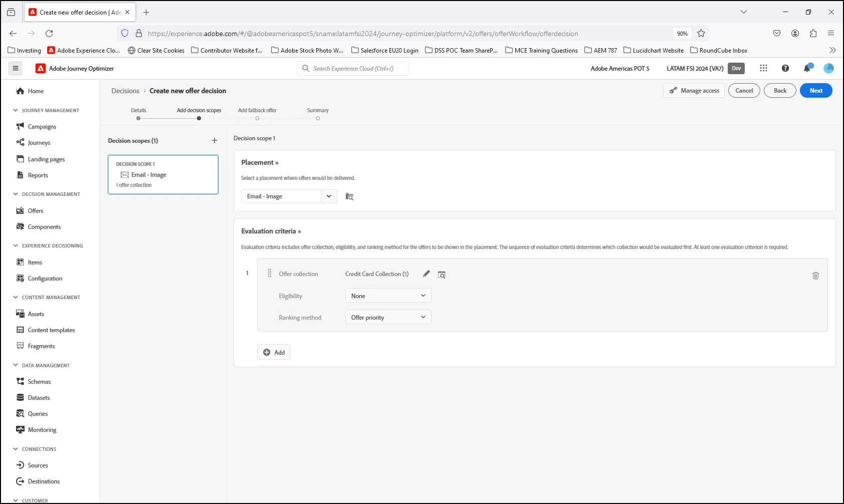Collapse the Journey Management section

(16, 110)
